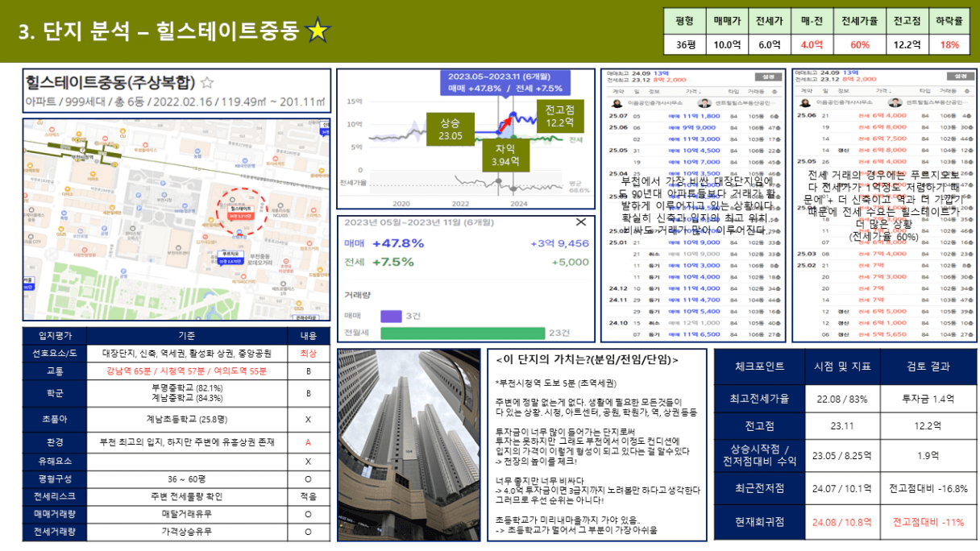The width and height of the screenshot is (980, 551).
Task: Click the 12.2억 value under 전고점 in the top table
Action: click(x=907, y=45)
